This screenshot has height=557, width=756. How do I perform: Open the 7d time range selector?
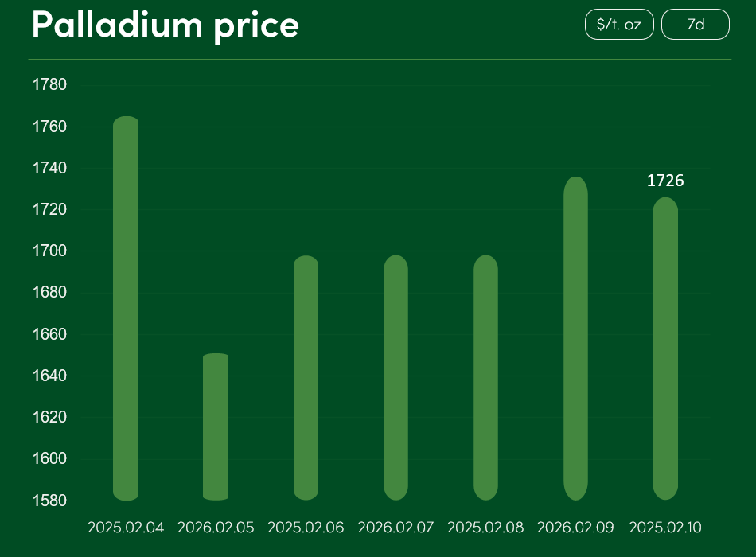point(695,25)
